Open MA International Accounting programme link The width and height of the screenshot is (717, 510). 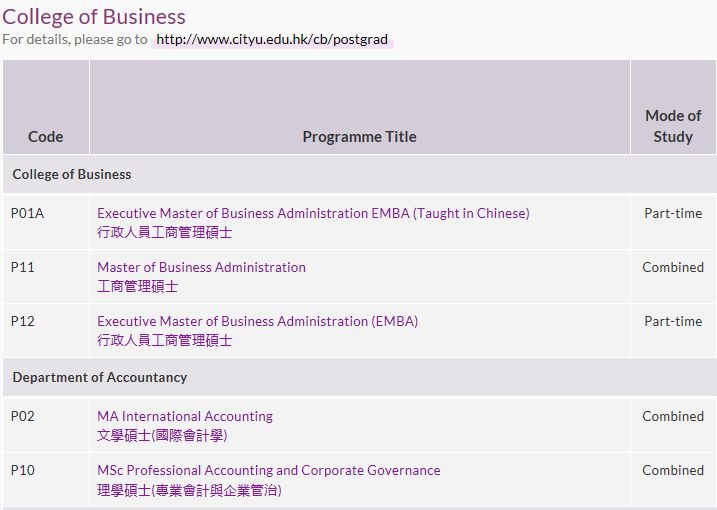[x=185, y=416]
